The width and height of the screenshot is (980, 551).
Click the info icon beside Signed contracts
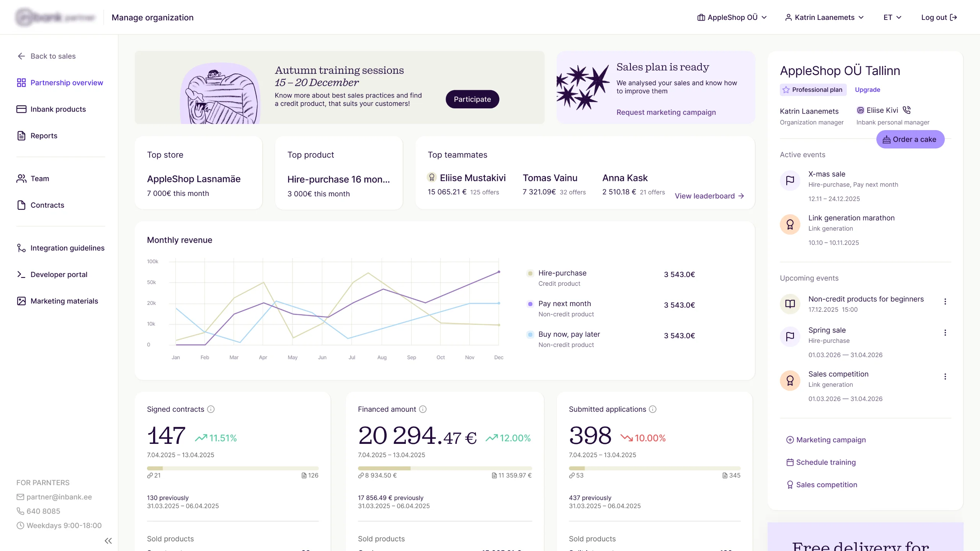pos(211,409)
